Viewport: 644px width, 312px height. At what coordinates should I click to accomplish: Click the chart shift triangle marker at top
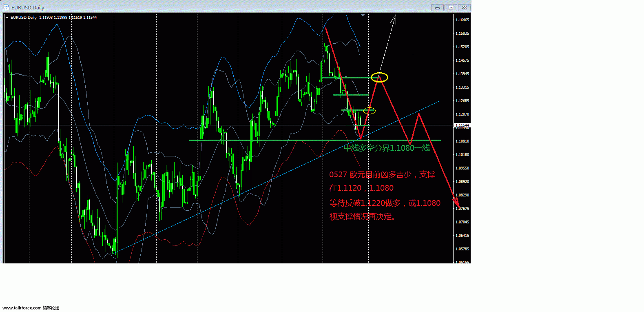pos(363,16)
